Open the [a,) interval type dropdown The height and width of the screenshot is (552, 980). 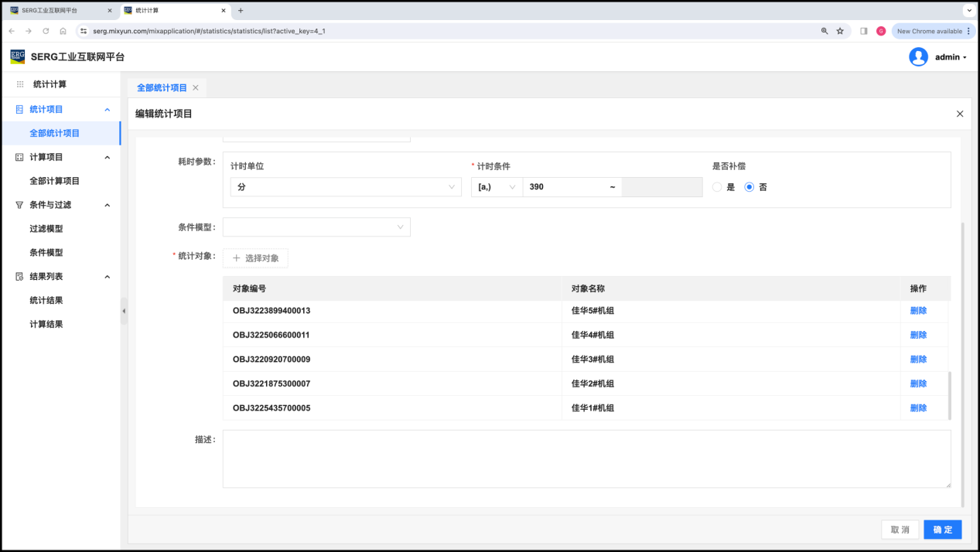pyautogui.click(x=497, y=187)
